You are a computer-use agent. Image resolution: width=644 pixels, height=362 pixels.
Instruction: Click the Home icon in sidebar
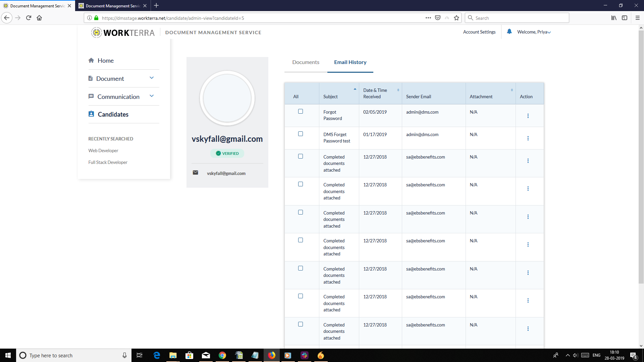(91, 60)
